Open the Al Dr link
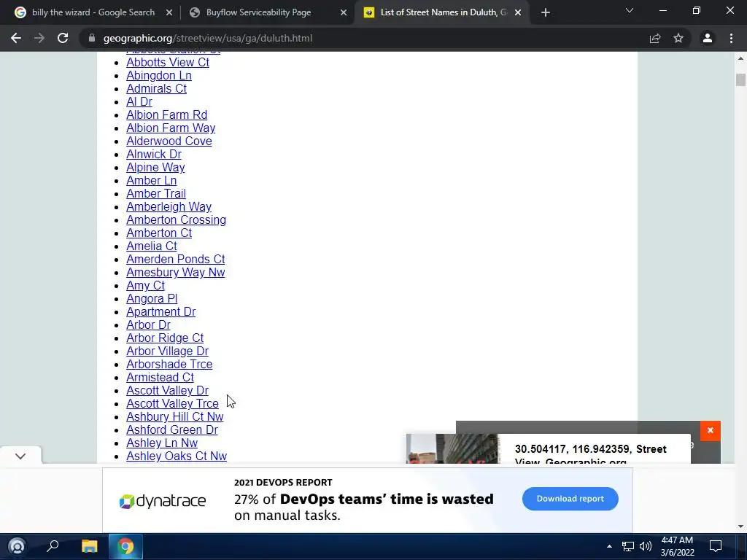The image size is (747, 560). (x=139, y=101)
